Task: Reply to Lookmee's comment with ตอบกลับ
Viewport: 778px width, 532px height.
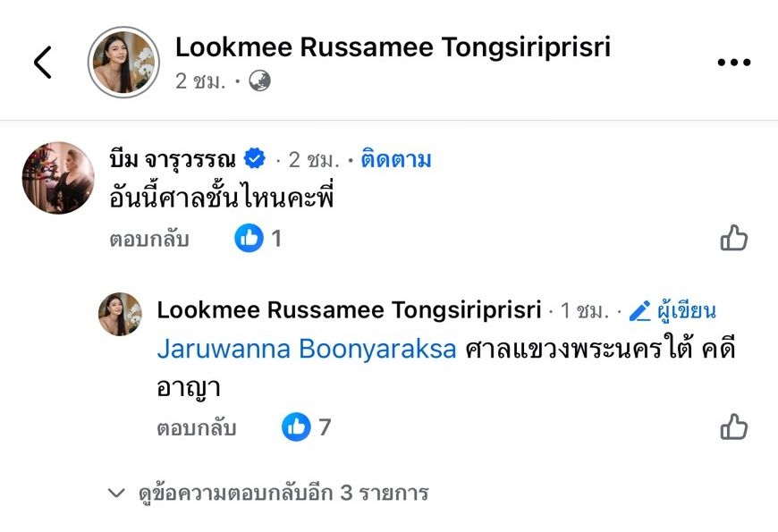Action: tap(196, 428)
